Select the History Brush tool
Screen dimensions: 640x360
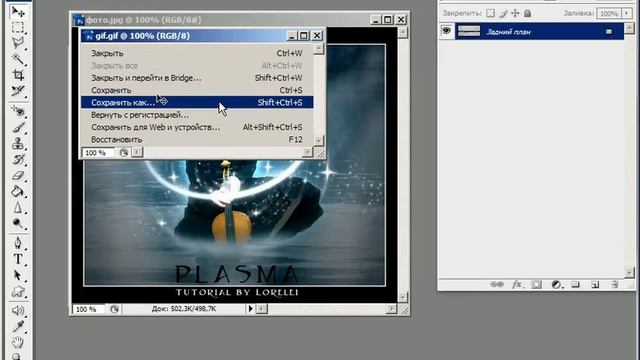point(18,159)
